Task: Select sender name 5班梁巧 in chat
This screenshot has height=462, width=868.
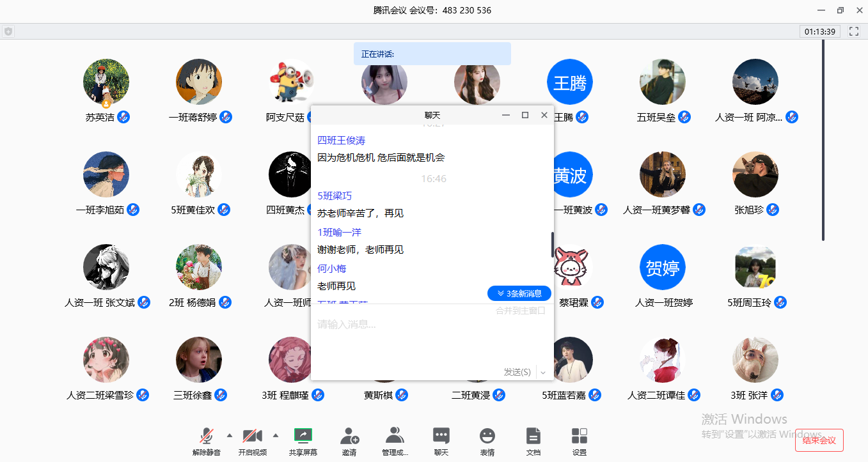Action: (x=335, y=196)
